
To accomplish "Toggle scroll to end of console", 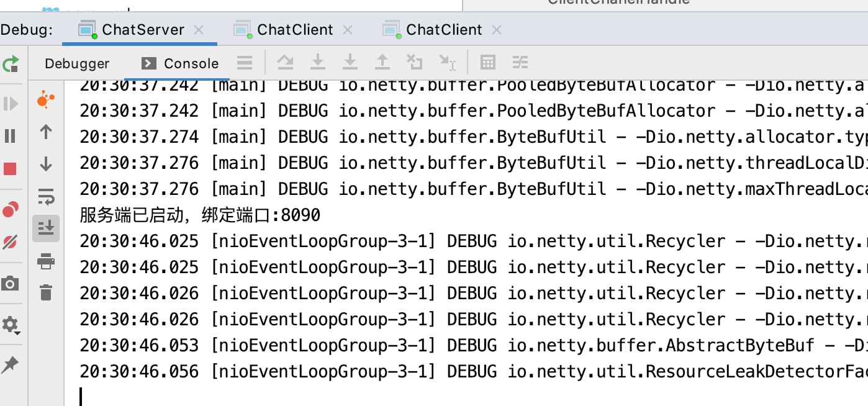I will 46,228.
